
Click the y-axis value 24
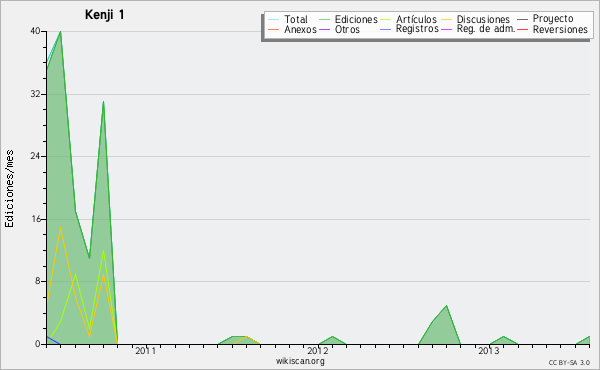(x=35, y=156)
